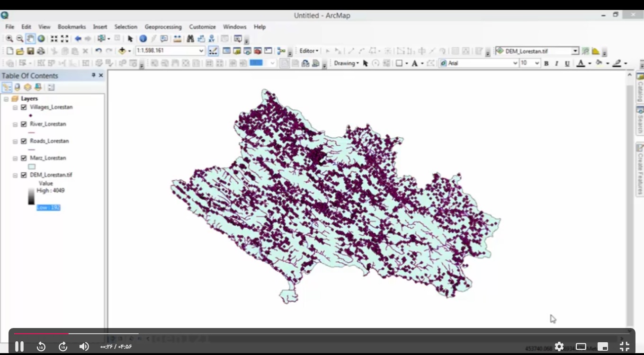Click the Drawing menu button
The width and height of the screenshot is (644, 355).
pyautogui.click(x=346, y=63)
